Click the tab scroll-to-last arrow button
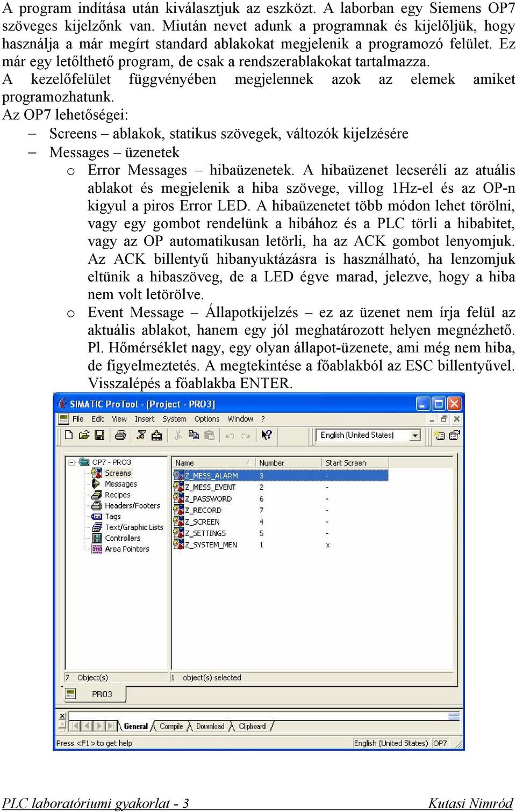Screen dimensions: 516x812 coord(111,726)
